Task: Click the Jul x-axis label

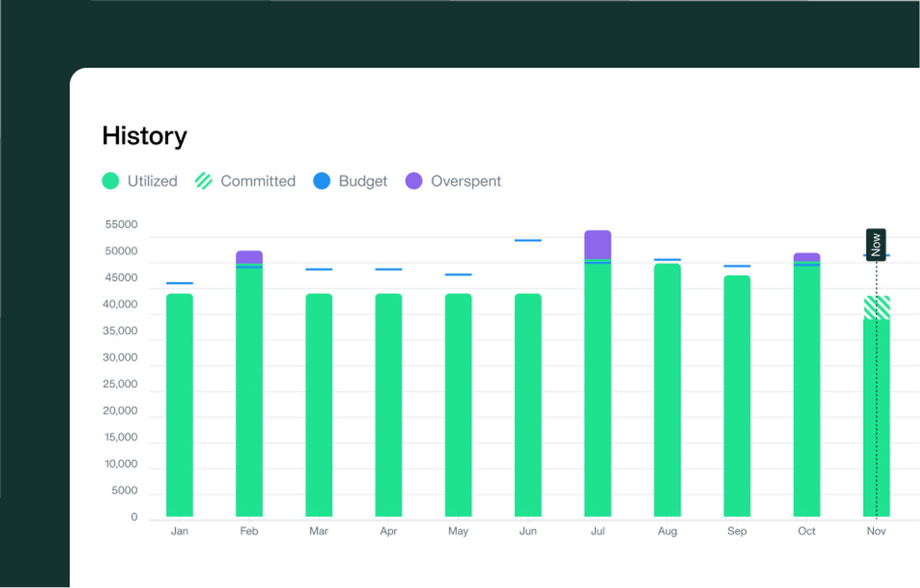Action: (598, 531)
